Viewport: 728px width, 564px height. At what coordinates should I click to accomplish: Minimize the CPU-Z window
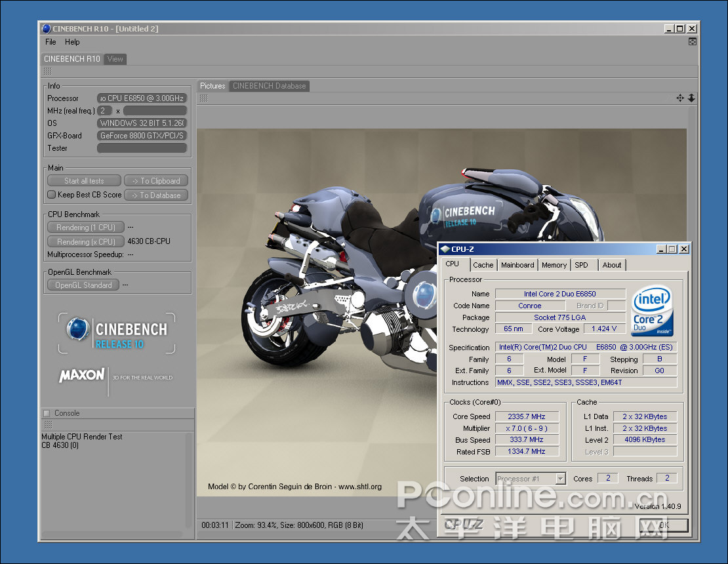(662, 249)
